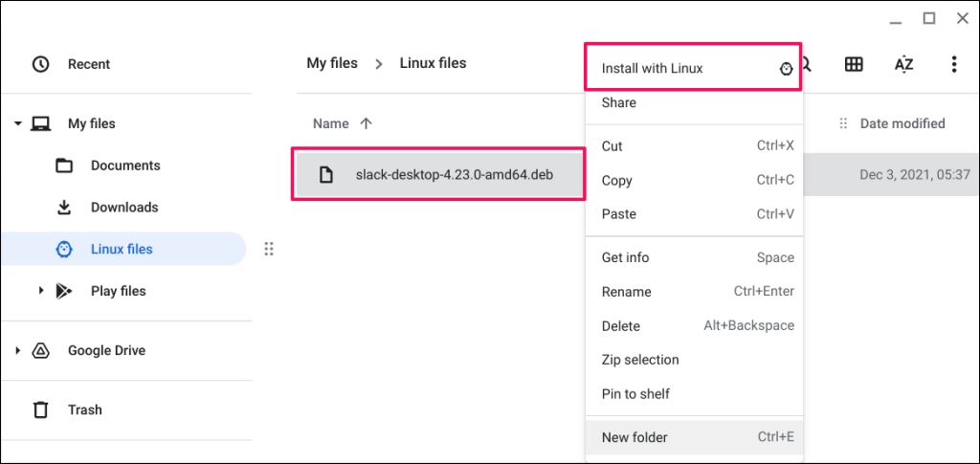Screen dimensions: 980x464
Task: Switch to thumbnail grid view
Action: click(x=854, y=64)
